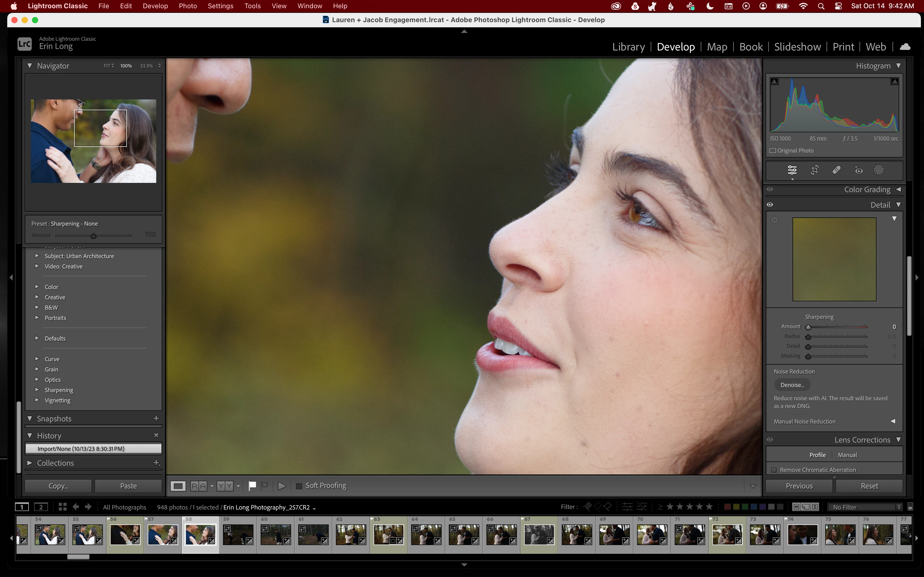
Task: Switch to grid view in filmstrip bar
Action: (63, 507)
